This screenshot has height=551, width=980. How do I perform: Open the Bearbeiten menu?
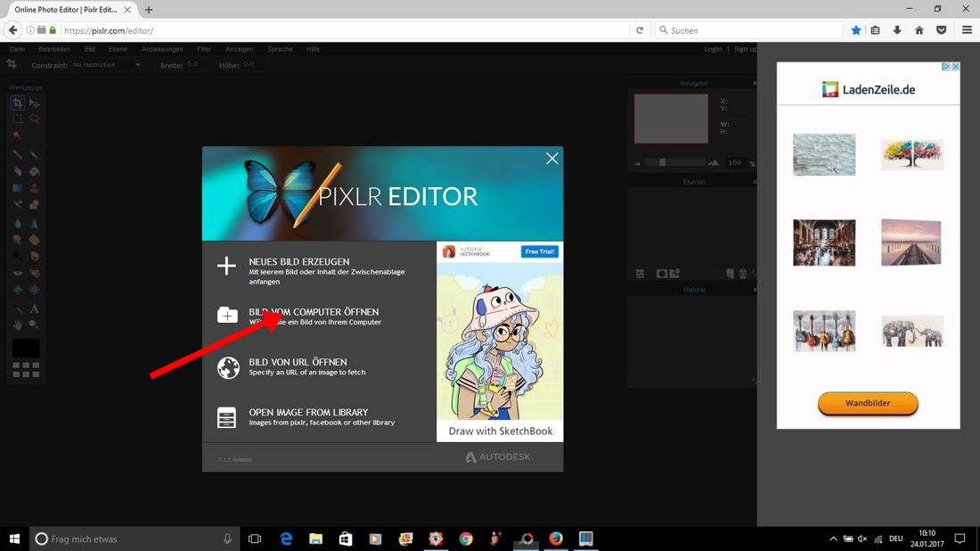tap(54, 49)
